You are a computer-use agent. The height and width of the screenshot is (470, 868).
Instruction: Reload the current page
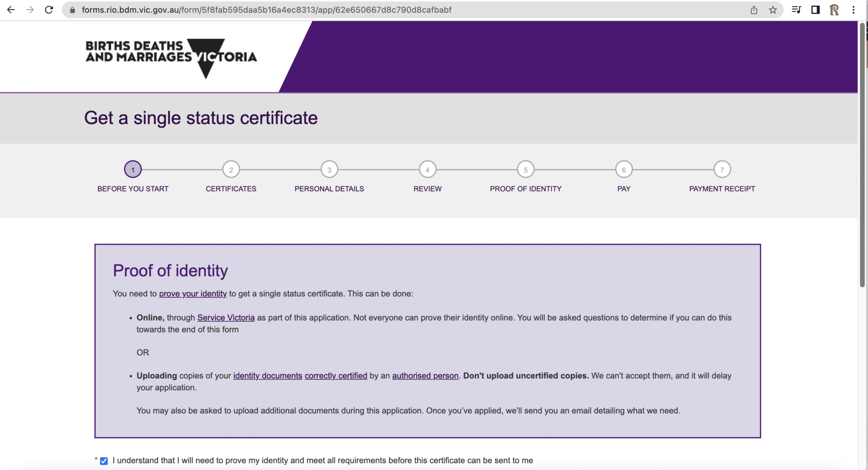[49, 9]
